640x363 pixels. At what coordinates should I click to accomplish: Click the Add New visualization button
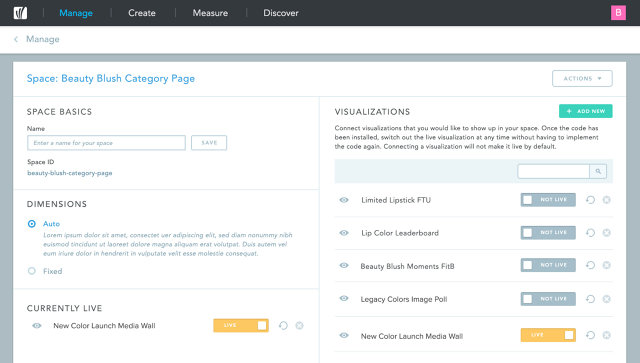585,111
